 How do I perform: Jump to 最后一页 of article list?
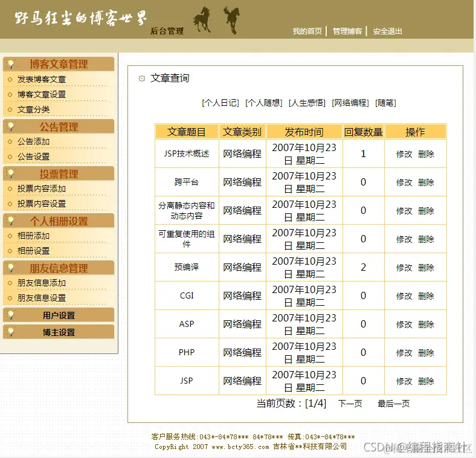coord(393,404)
